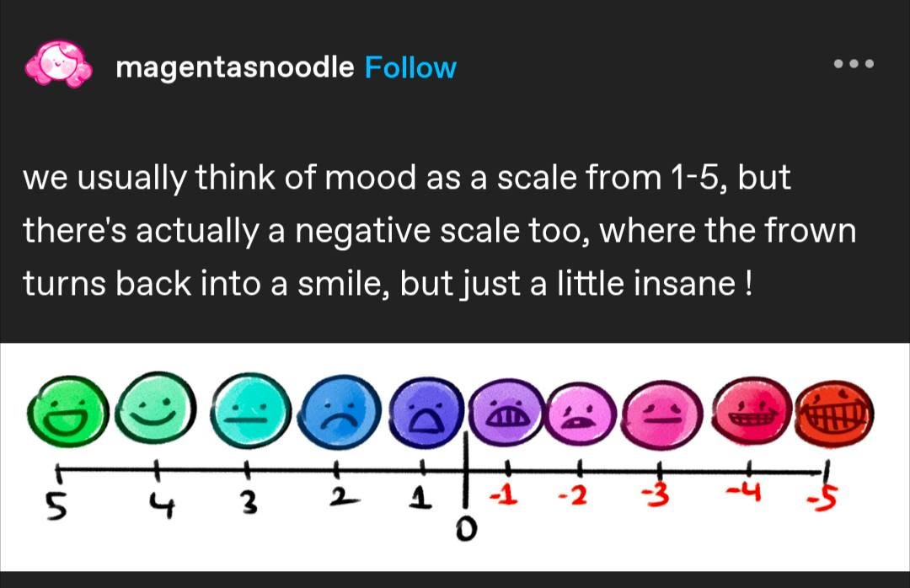910x588 pixels.
Task: Follow magentasnoodle's blog
Action: [x=410, y=67]
